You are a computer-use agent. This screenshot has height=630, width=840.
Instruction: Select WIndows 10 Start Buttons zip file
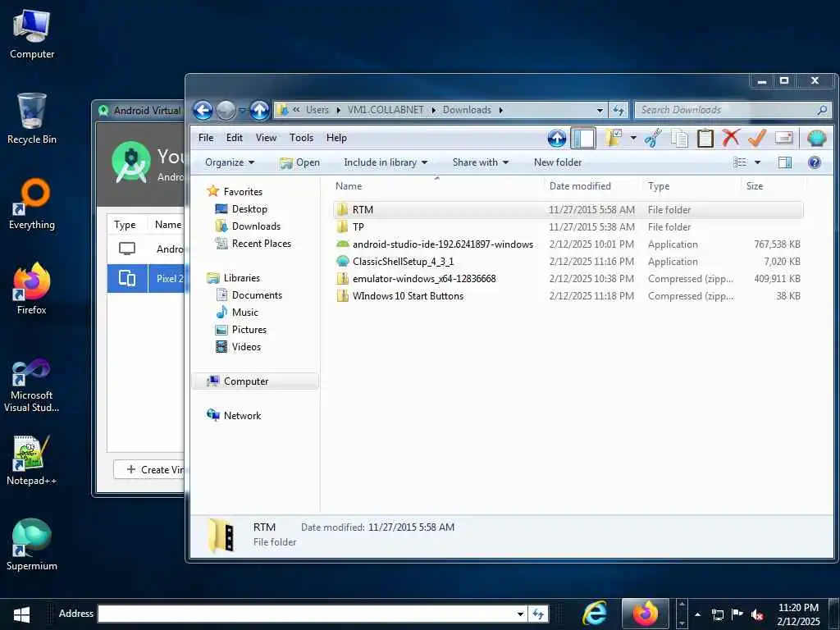568,295
